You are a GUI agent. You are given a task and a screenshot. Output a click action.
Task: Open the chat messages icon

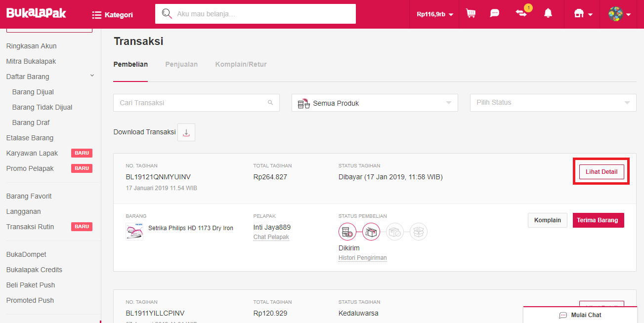pyautogui.click(x=495, y=14)
